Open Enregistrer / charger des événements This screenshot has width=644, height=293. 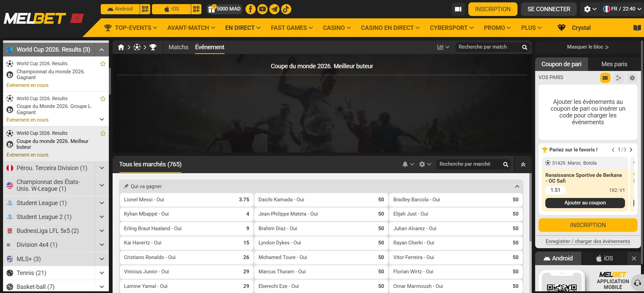coord(588,241)
